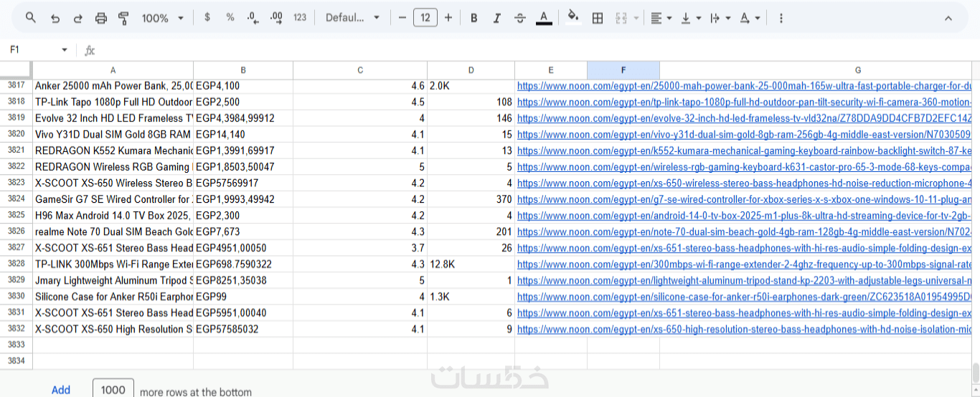The height and width of the screenshot is (397, 980).
Task: Open text color picker
Action: pos(544,18)
